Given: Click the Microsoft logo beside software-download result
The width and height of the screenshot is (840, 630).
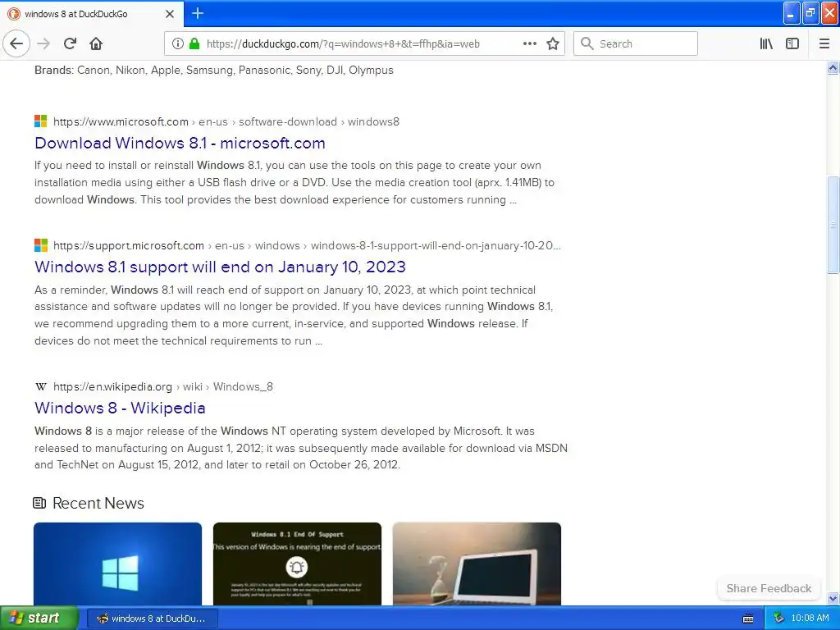Looking at the screenshot, I should 41,121.
